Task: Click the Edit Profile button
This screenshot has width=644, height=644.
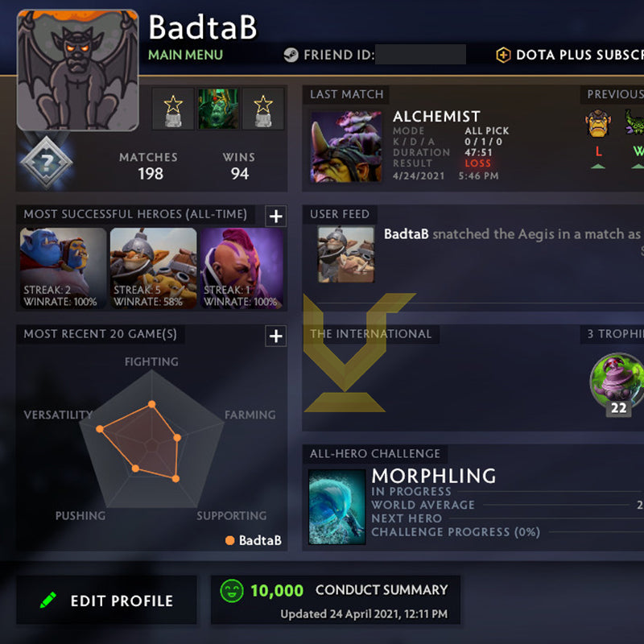Action: coord(107,600)
